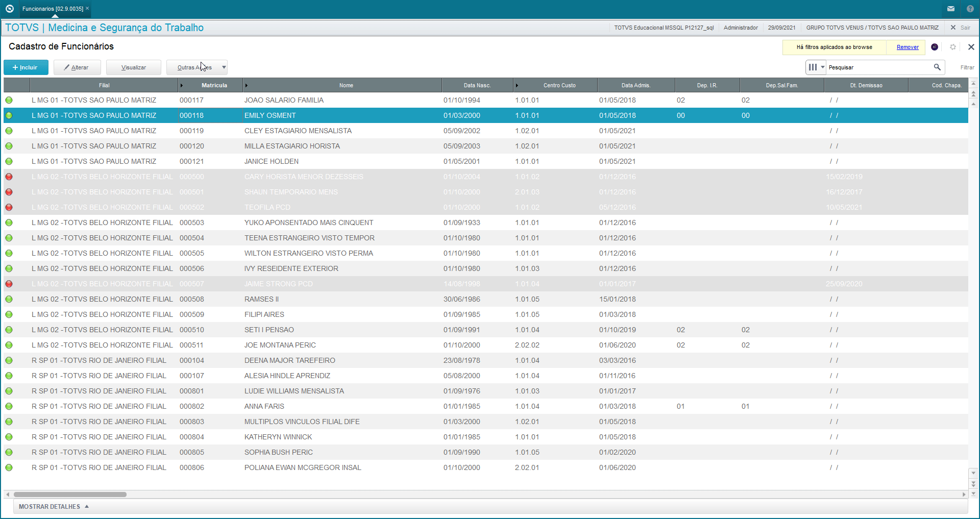Click the search magnifier icon in Pesquisar field
Screen dimensions: 980x519
pyautogui.click(x=937, y=67)
